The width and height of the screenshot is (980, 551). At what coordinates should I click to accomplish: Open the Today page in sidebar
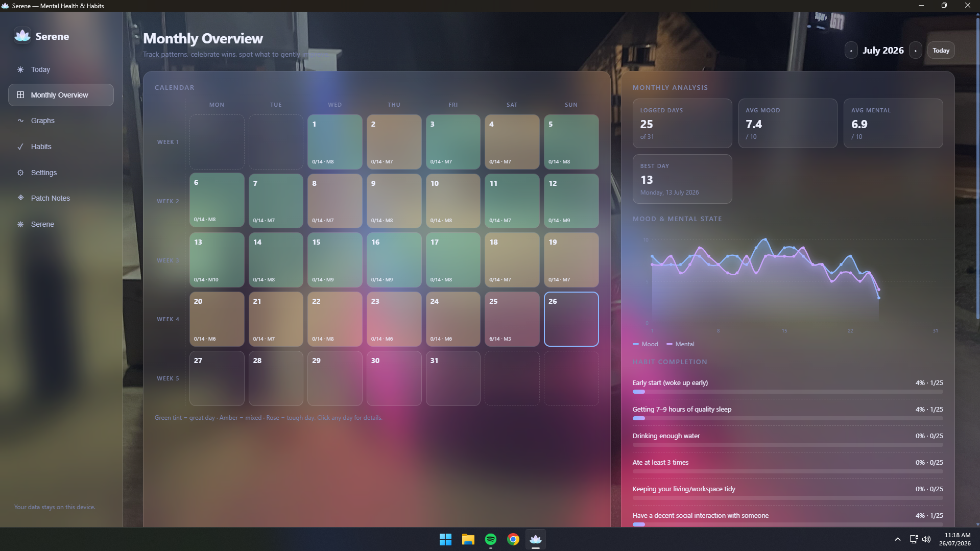tap(61, 69)
